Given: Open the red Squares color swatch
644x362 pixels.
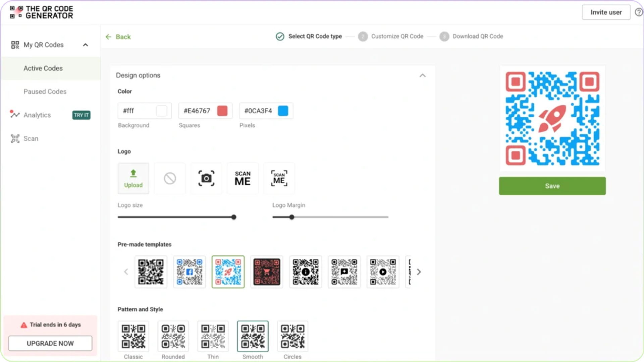Looking at the screenshot, I should pos(222,111).
